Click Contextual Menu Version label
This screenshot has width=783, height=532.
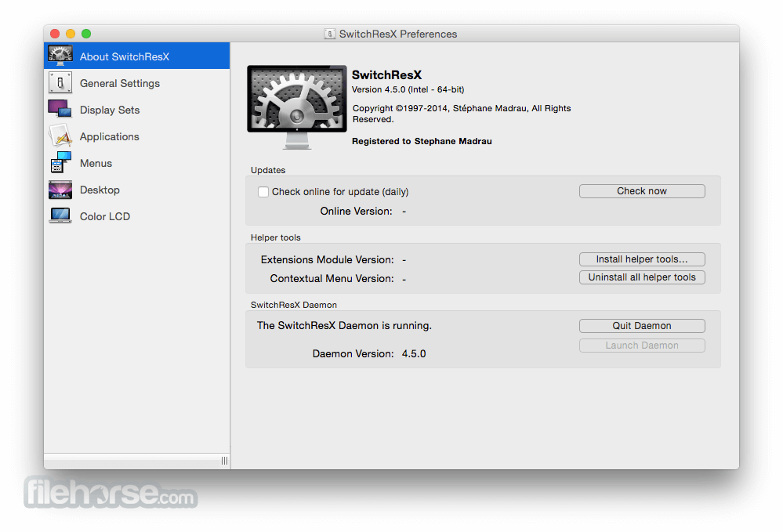332,278
